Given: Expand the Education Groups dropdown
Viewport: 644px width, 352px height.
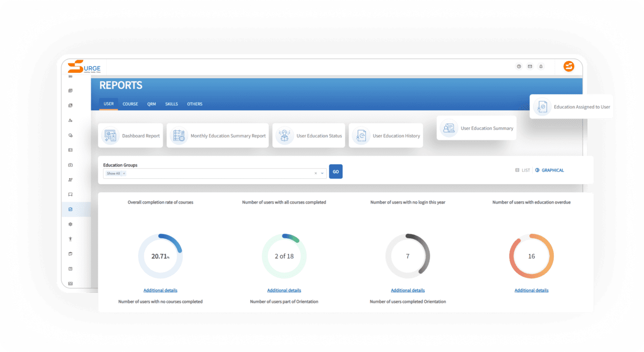Looking at the screenshot, I should click(x=322, y=173).
